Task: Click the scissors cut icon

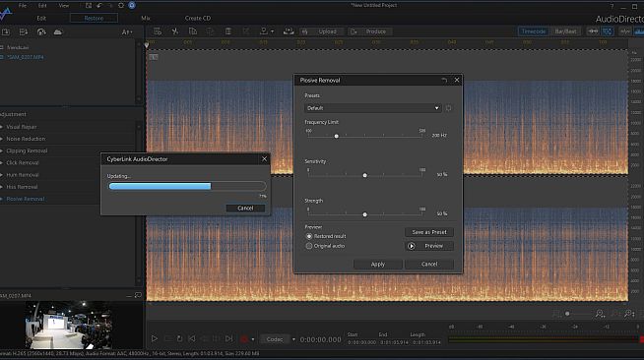Action: tap(175, 31)
